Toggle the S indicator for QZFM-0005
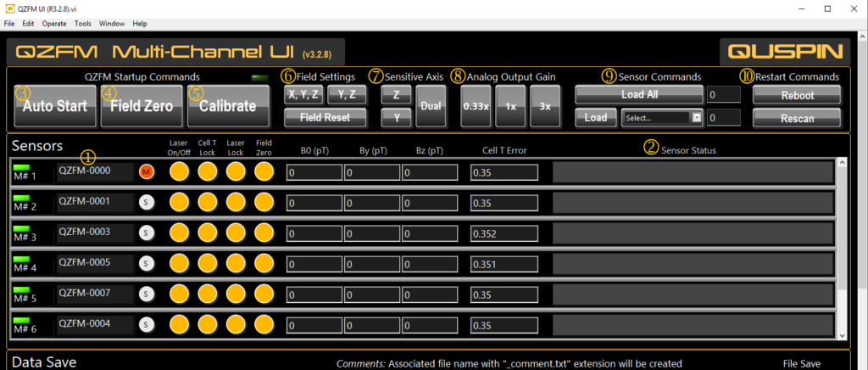Image resolution: width=868 pixels, height=370 pixels. (146, 264)
